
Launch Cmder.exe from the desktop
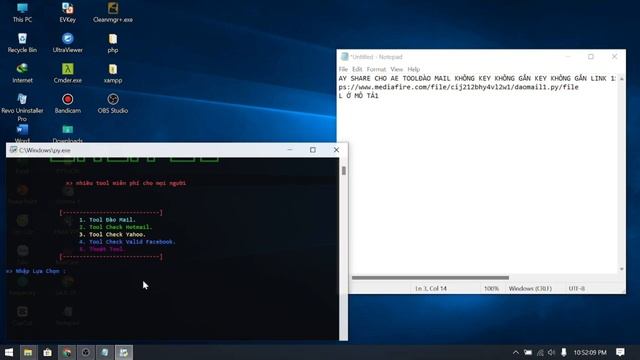pyautogui.click(x=67, y=73)
